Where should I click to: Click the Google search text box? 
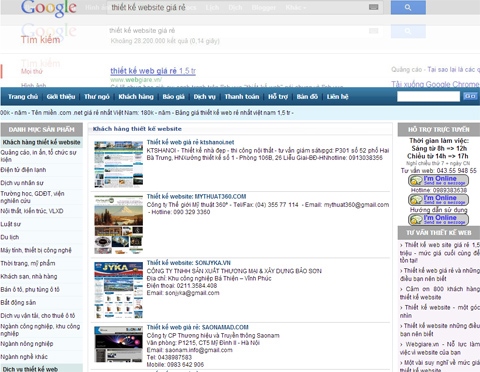[238, 7]
